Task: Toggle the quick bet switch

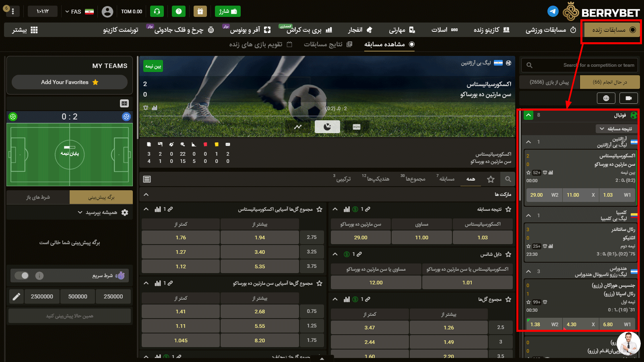Action: 22,276
